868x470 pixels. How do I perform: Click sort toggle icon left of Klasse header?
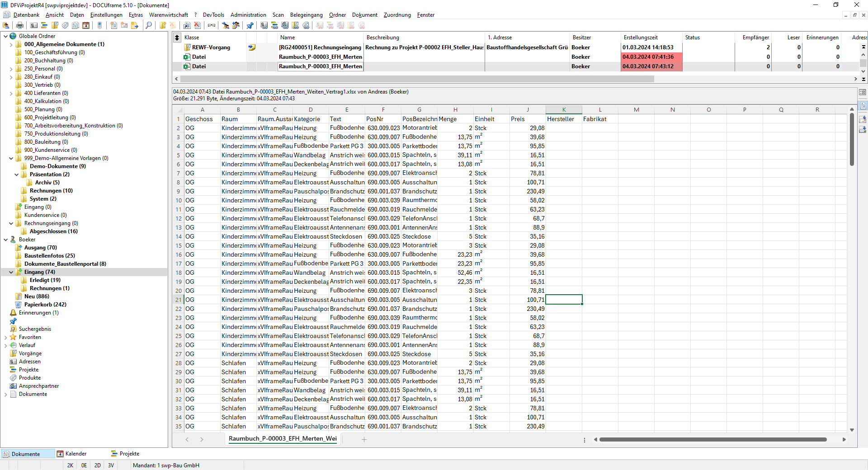coord(177,38)
